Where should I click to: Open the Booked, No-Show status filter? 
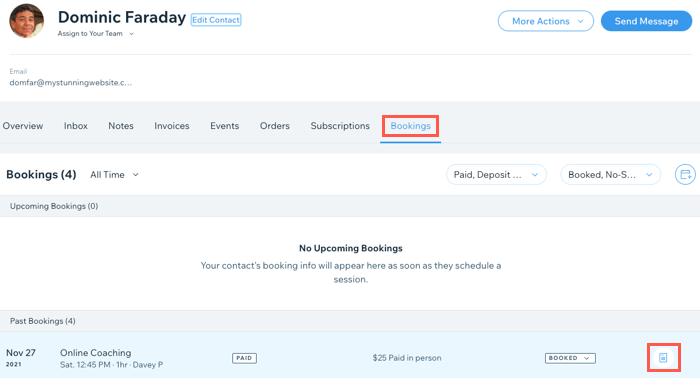click(x=610, y=174)
